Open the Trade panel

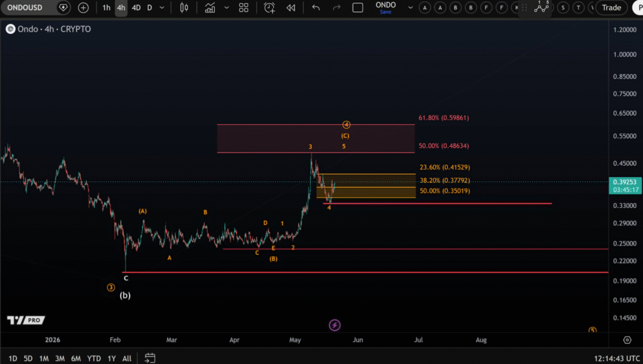611,8
